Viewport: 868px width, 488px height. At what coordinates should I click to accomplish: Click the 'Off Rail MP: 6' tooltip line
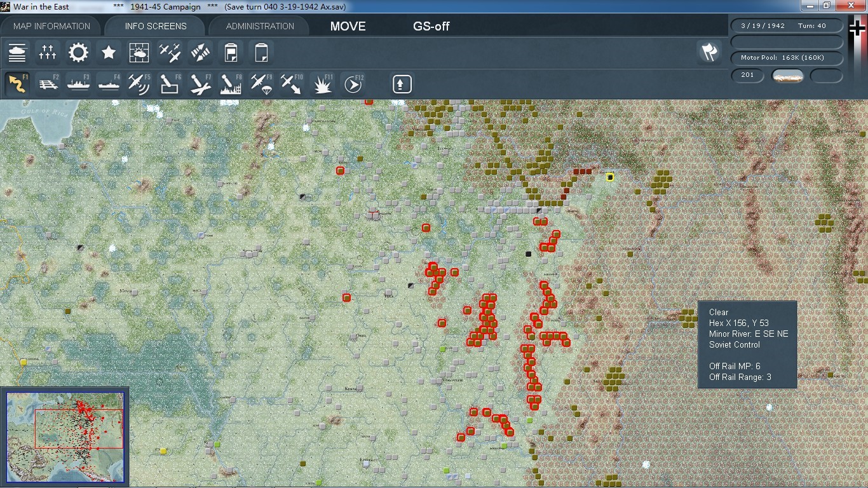(735, 366)
